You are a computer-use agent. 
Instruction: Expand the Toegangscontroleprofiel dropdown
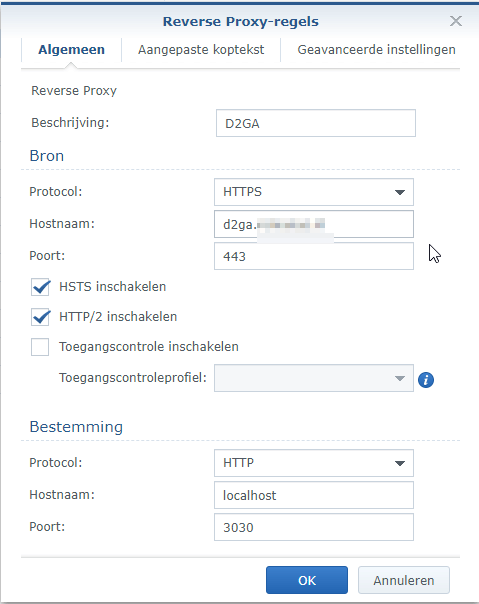coord(314,378)
